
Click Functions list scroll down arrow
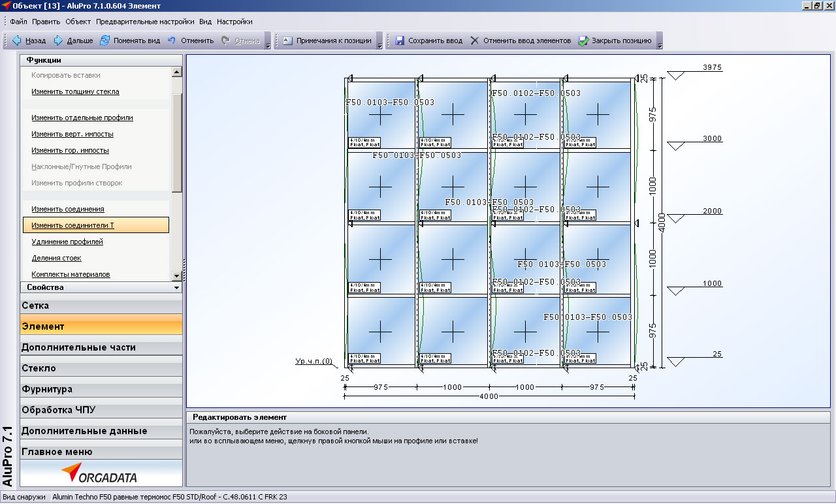pos(176,276)
